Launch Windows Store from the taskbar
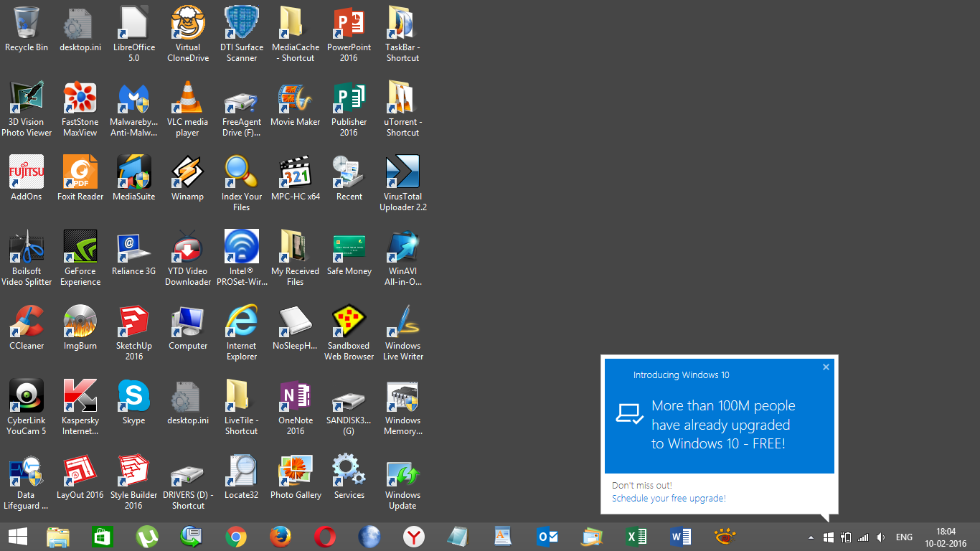Viewport: 980px width, 551px height. point(103,537)
